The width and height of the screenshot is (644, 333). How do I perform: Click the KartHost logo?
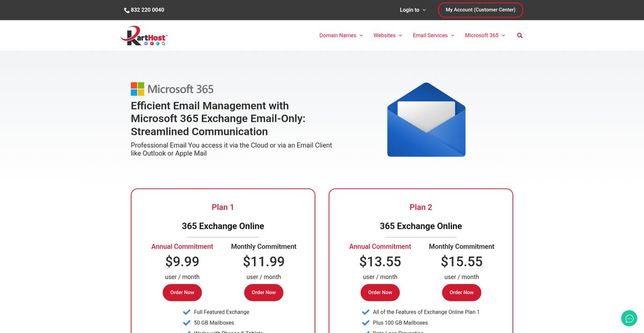point(144,36)
